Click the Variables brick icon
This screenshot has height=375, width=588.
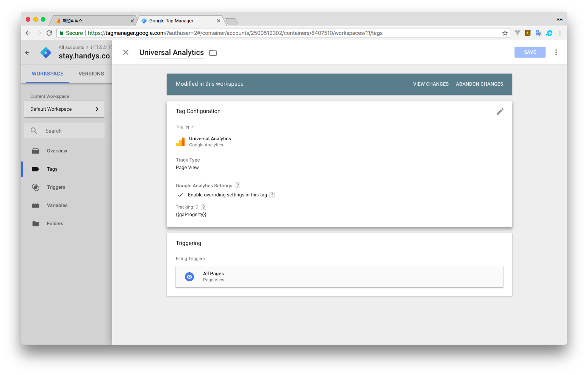(36, 206)
